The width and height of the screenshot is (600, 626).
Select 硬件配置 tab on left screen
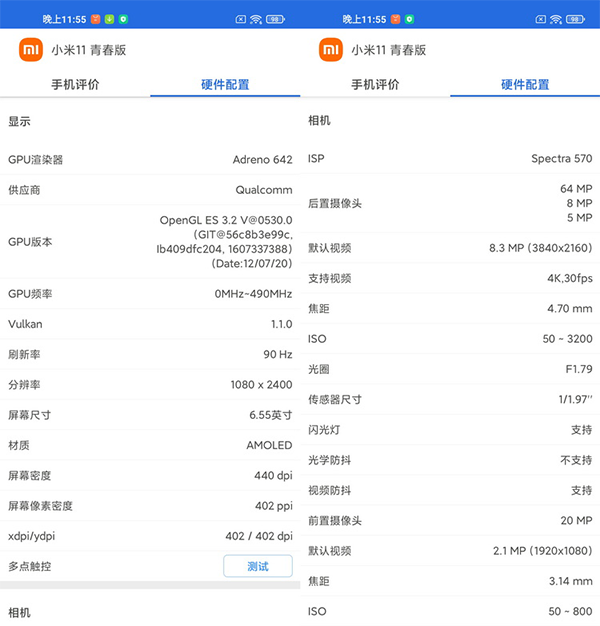coord(225,85)
